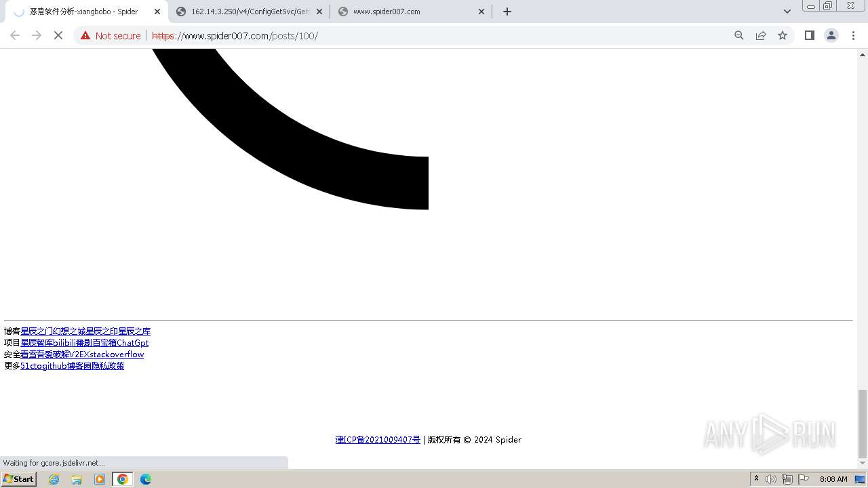Expand the tab search dropdown

click(787, 12)
